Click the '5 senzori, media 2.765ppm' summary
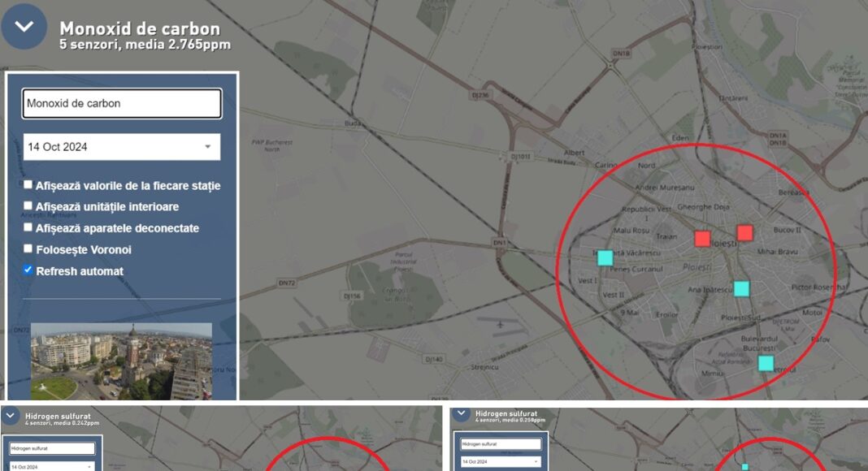 pyautogui.click(x=145, y=44)
